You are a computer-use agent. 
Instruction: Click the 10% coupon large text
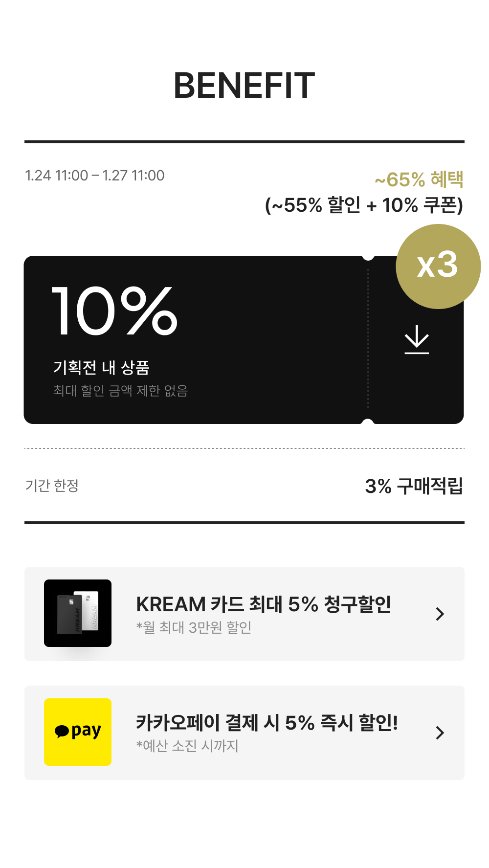point(114,311)
